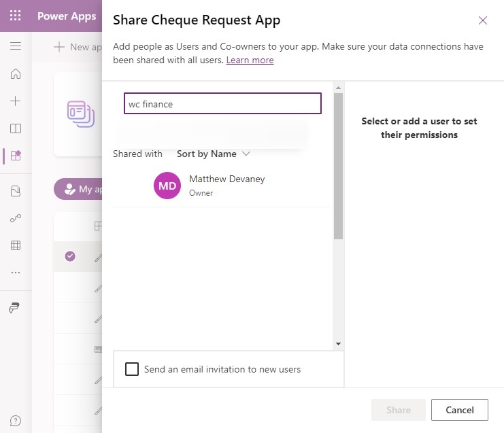Click the app card illustration icon
This screenshot has height=433, width=504.
click(x=81, y=114)
